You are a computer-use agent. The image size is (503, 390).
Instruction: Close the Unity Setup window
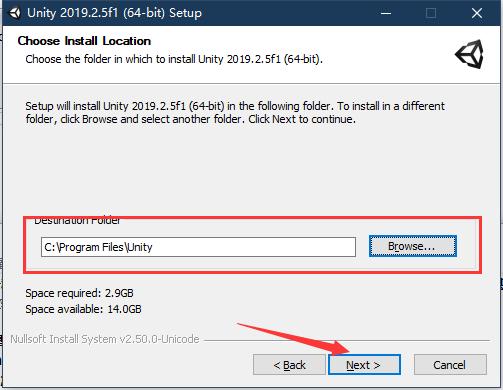coord(477,13)
